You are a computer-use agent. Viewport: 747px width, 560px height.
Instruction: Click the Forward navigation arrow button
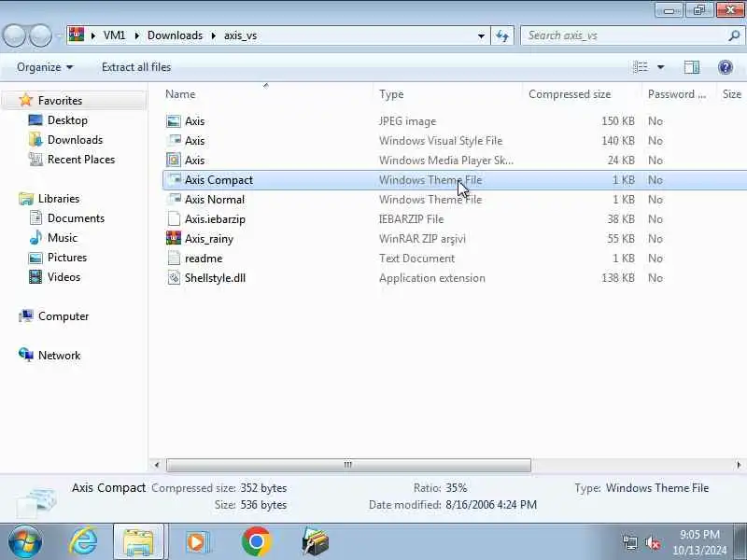[41, 35]
